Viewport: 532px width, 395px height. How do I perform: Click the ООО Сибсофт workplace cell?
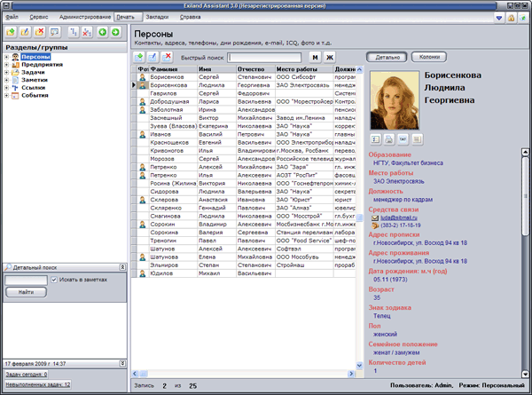tap(304, 77)
